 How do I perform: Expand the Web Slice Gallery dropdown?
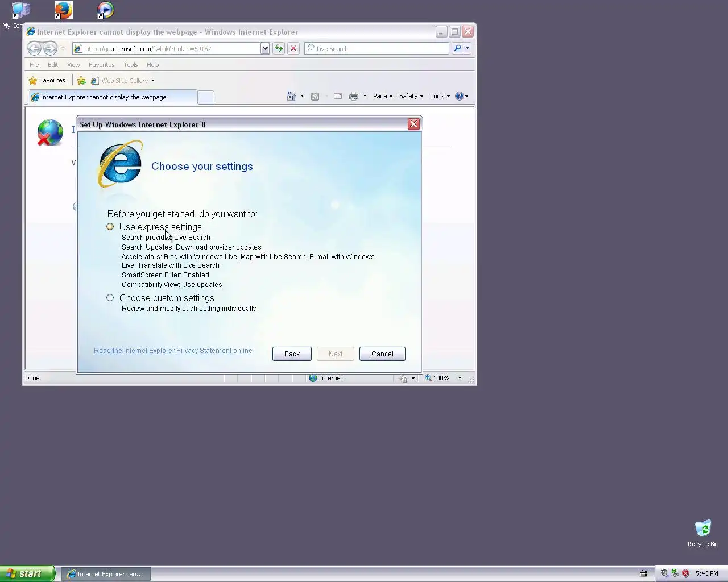pos(152,81)
